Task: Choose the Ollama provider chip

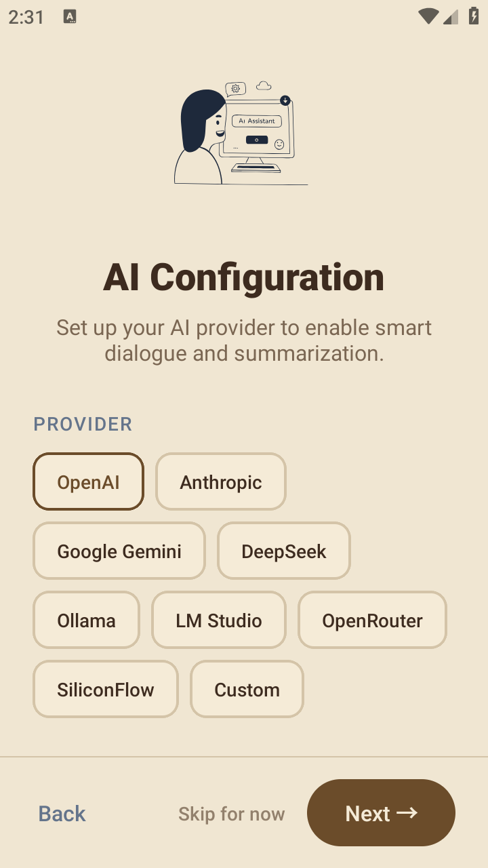Action: [86, 620]
